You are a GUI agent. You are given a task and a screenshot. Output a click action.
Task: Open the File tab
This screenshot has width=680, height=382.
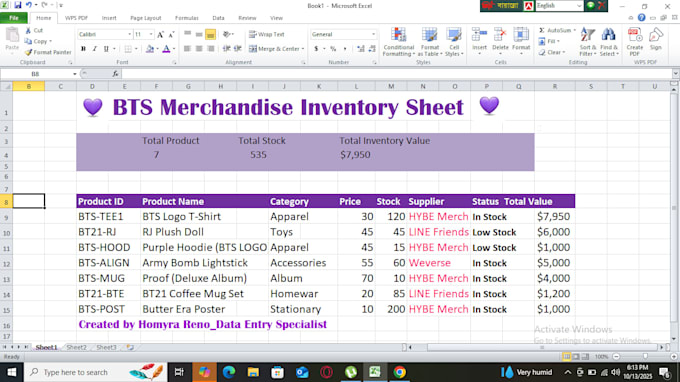[x=14, y=18]
